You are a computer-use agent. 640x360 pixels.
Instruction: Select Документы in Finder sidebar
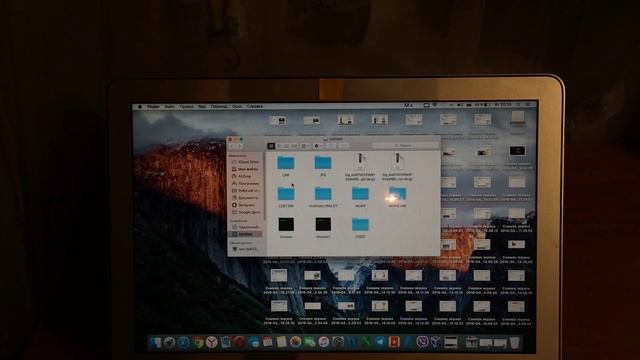(245, 198)
